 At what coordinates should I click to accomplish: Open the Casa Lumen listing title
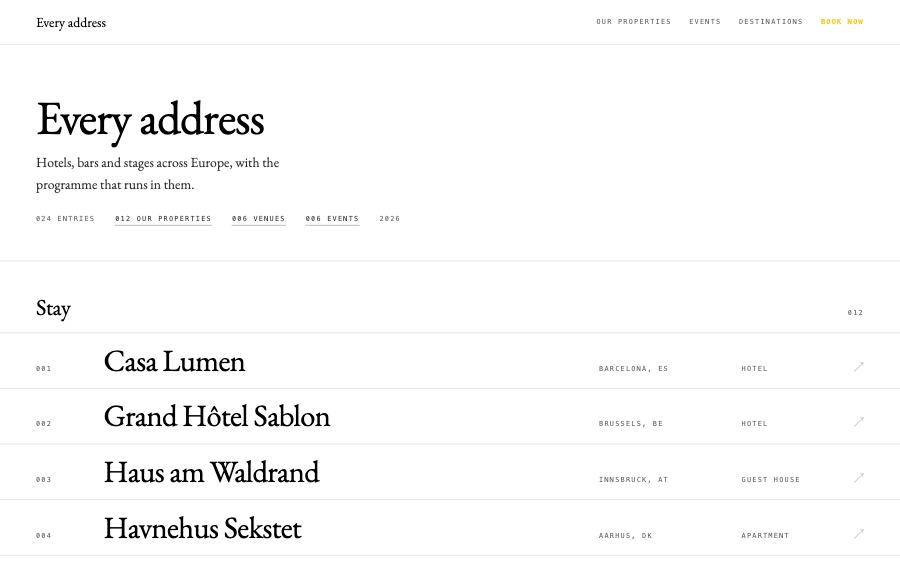point(174,362)
